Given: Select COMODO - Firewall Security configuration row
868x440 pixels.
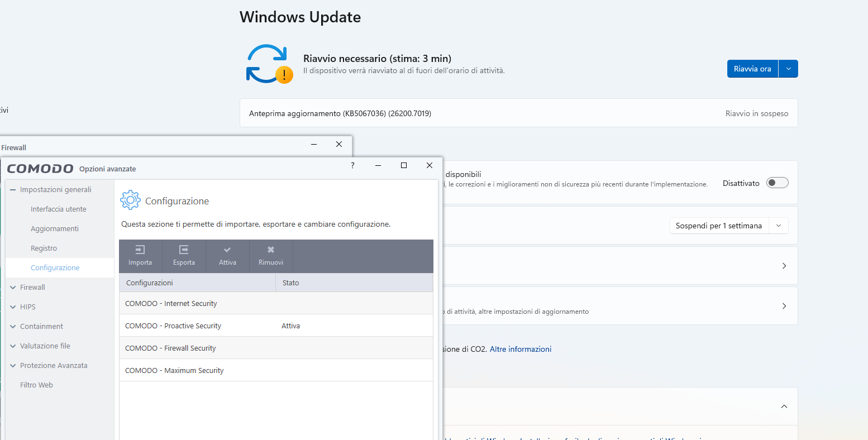Looking at the screenshot, I should [x=170, y=348].
